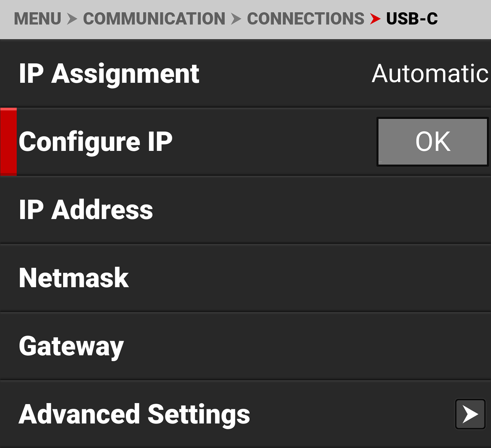The height and width of the screenshot is (448, 491).
Task: Return to the CONNECTIONS breadcrumb level
Action: coord(305,19)
